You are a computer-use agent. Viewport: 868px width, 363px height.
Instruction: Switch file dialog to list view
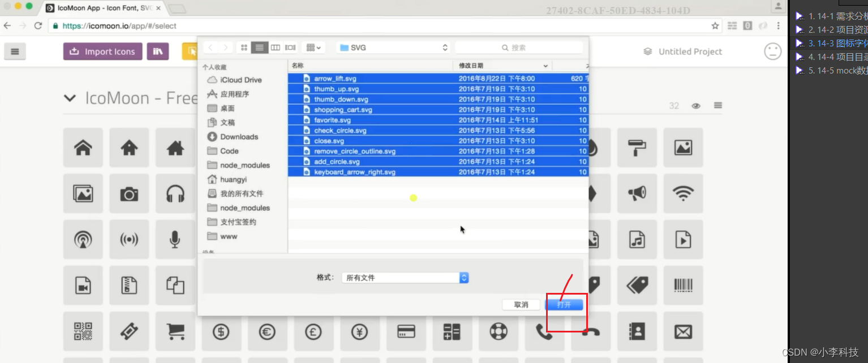[x=259, y=47]
